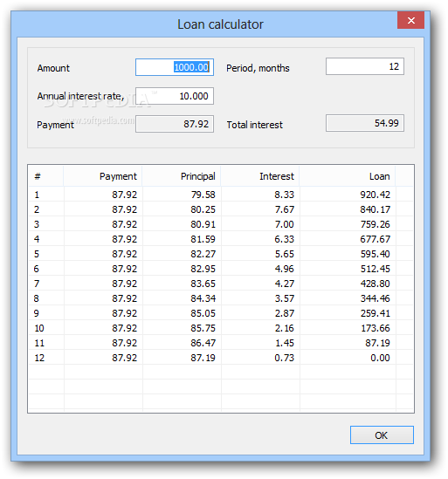Click interest value 6.33
The width and height of the screenshot is (448, 479).
pyautogui.click(x=284, y=239)
